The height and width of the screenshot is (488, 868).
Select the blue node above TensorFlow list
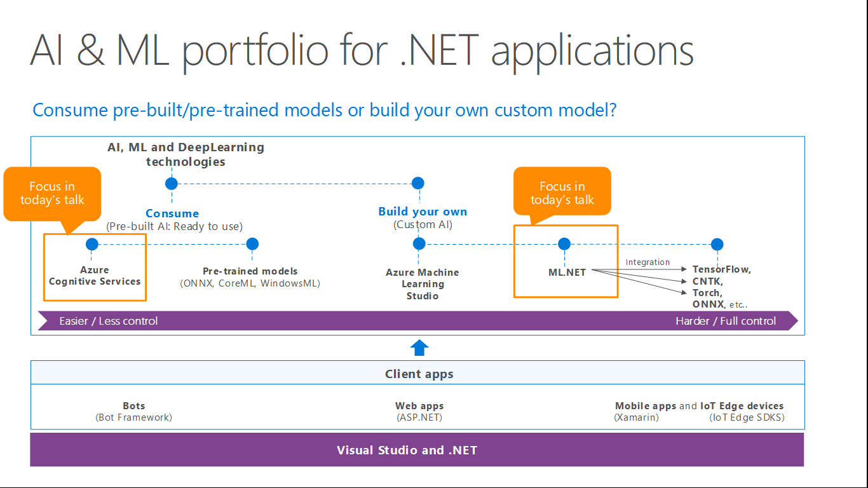click(x=717, y=244)
